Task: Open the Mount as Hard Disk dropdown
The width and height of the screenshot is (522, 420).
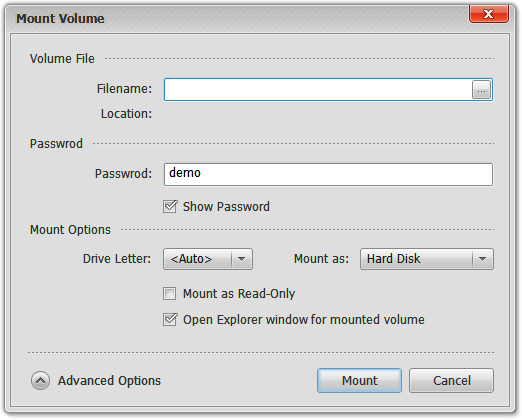Action: pos(427,259)
